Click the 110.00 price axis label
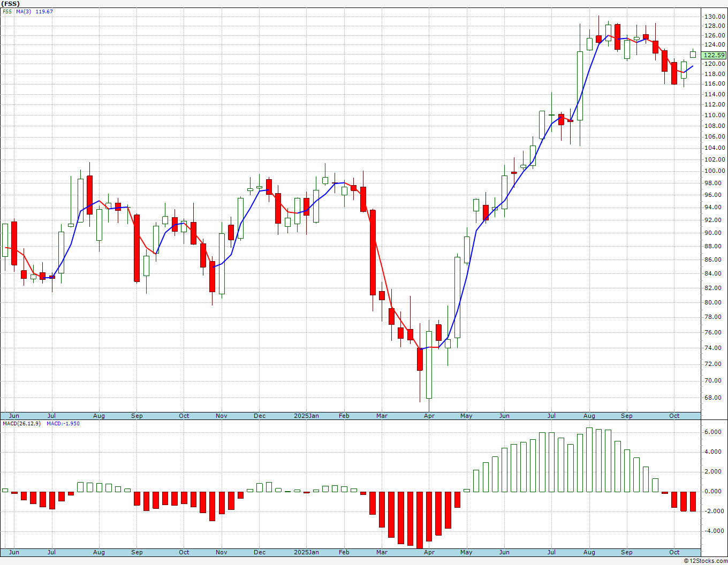Image resolution: width=728 pixels, height=565 pixels. pos(715,115)
